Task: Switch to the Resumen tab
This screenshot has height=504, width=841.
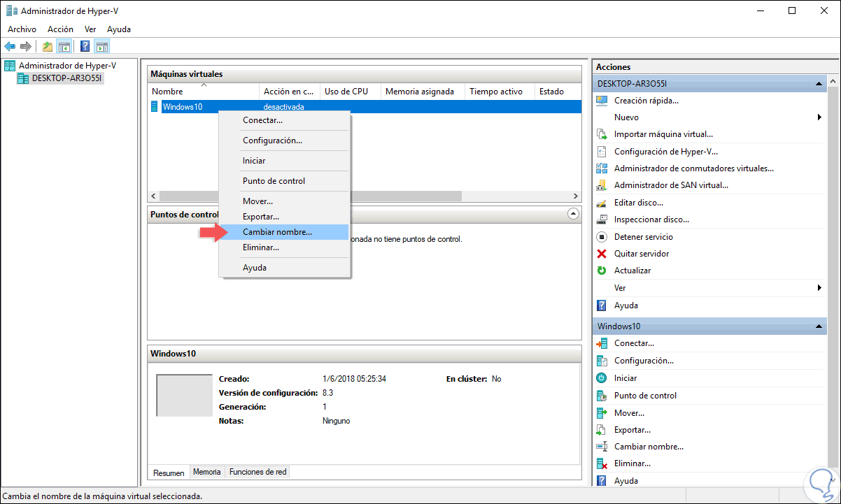Action: 169,473
